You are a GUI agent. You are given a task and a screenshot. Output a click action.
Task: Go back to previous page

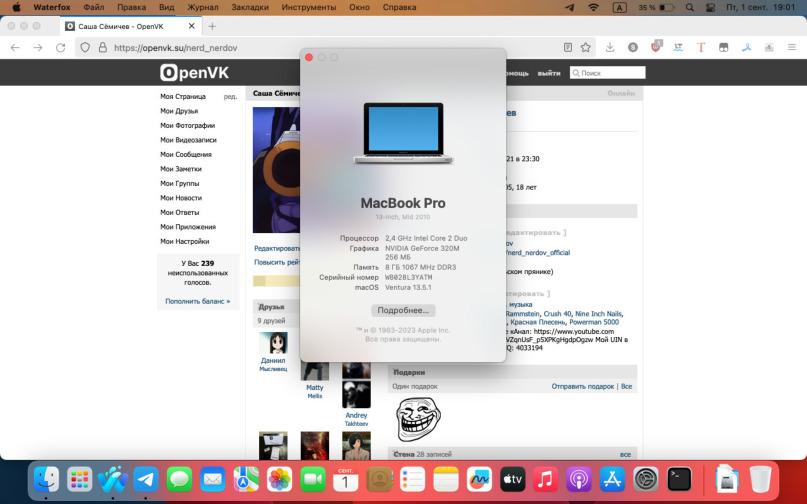pos(15,48)
